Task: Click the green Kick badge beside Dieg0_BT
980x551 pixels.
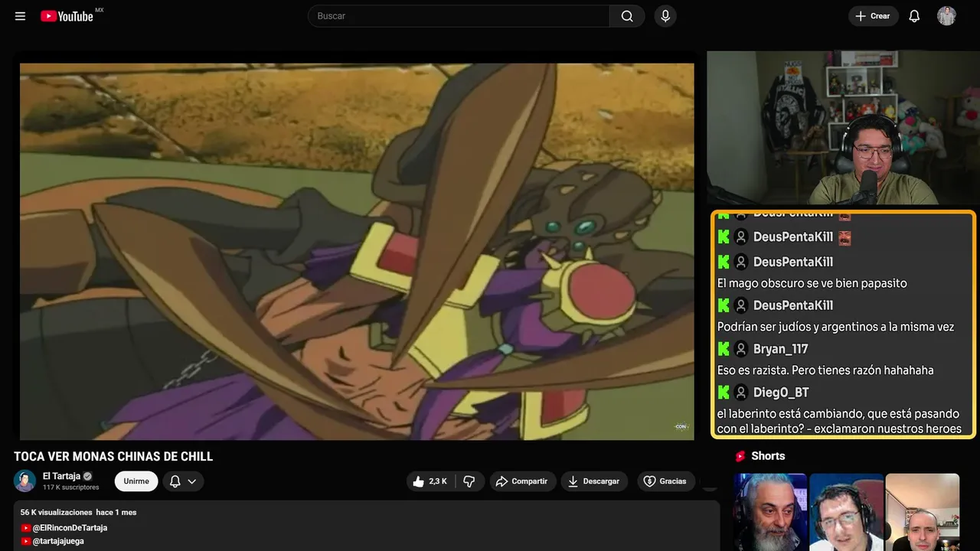Action: click(x=724, y=393)
